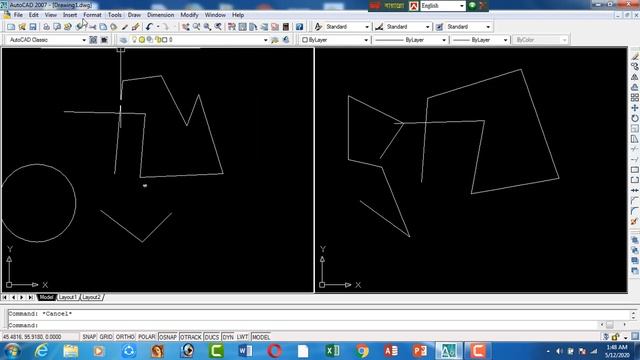This screenshot has width=640, height=360.
Task: Expand the AutoCAD Classic workspace dropdown
Action: [84, 40]
